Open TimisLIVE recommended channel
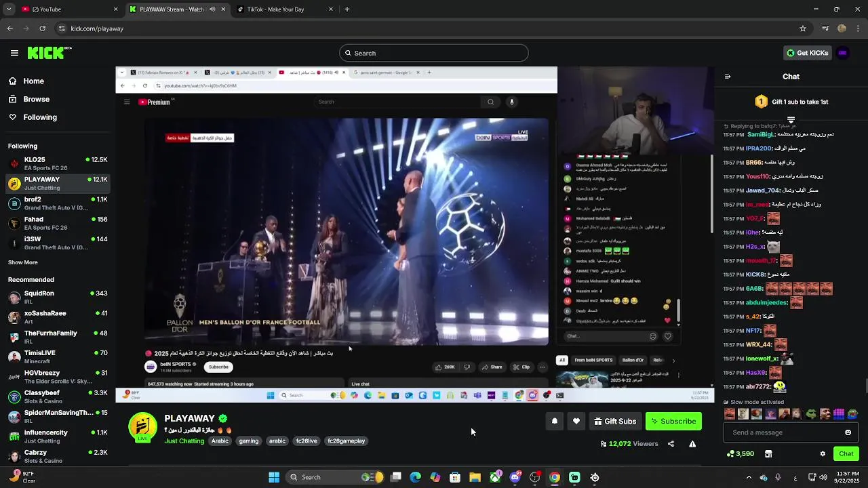Viewport: 868px width, 488px height. point(57,357)
